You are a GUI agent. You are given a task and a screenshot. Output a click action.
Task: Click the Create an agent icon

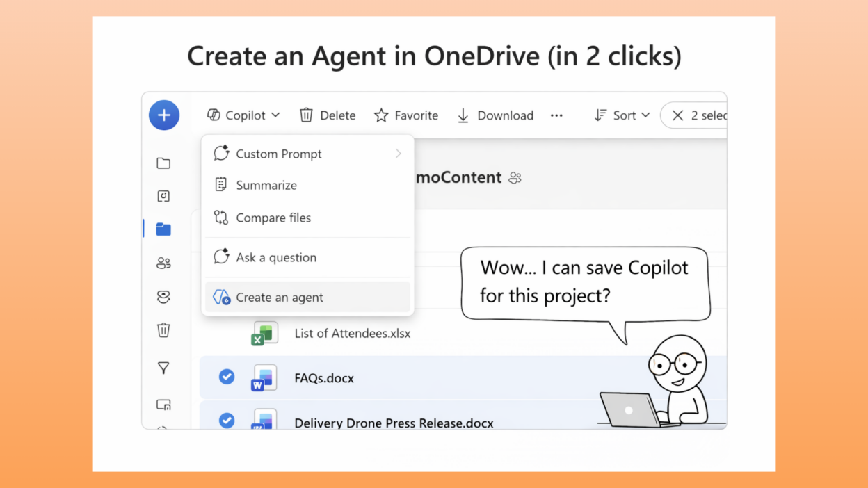point(221,297)
